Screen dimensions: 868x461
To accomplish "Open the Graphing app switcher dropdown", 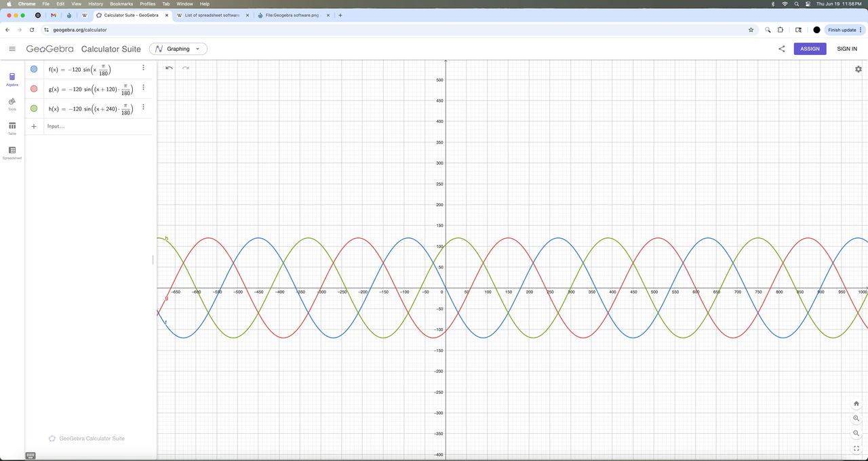I will 178,49.
